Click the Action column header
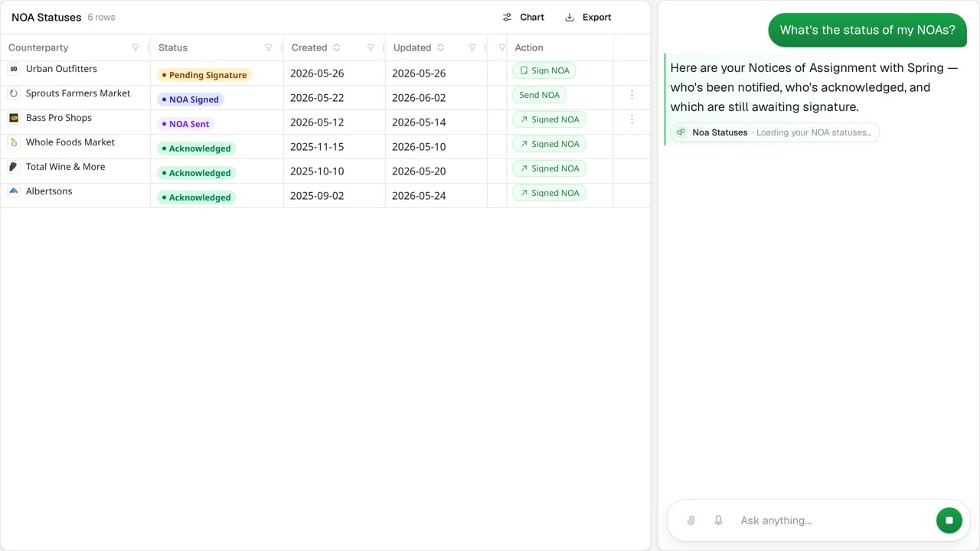Viewport: 980px width, 551px height. click(x=529, y=47)
